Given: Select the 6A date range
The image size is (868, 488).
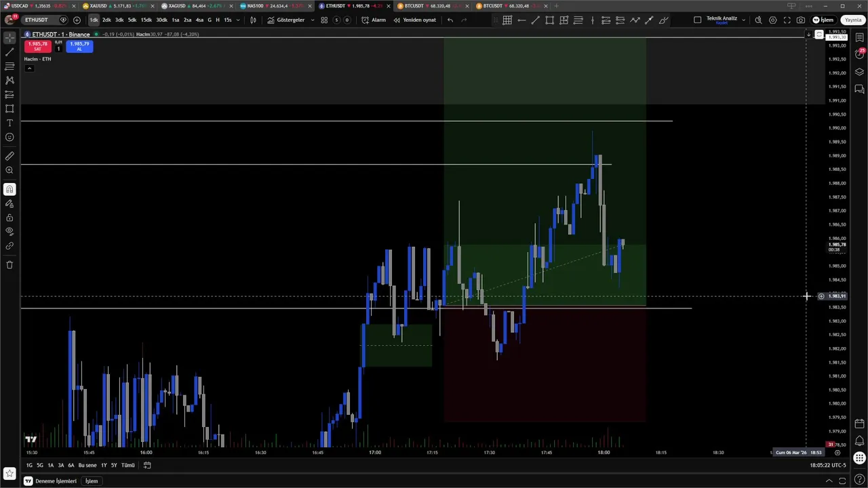Looking at the screenshot, I should coord(71,465).
